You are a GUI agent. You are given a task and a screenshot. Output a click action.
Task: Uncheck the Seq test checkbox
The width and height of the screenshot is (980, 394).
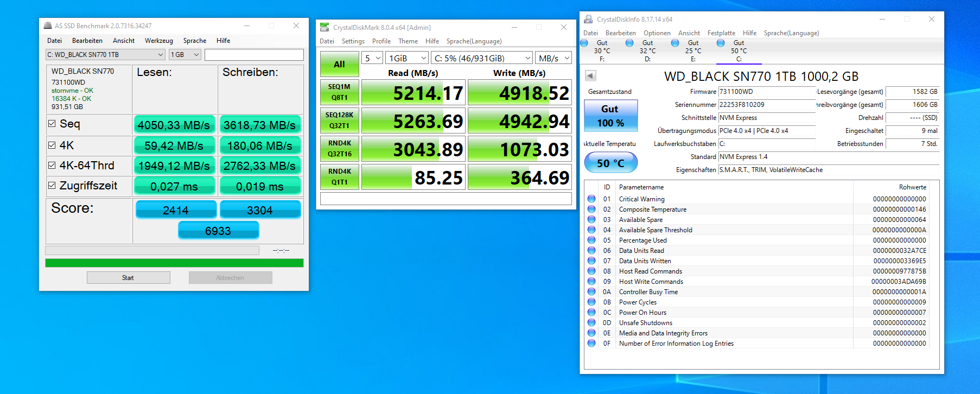pyautogui.click(x=52, y=124)
